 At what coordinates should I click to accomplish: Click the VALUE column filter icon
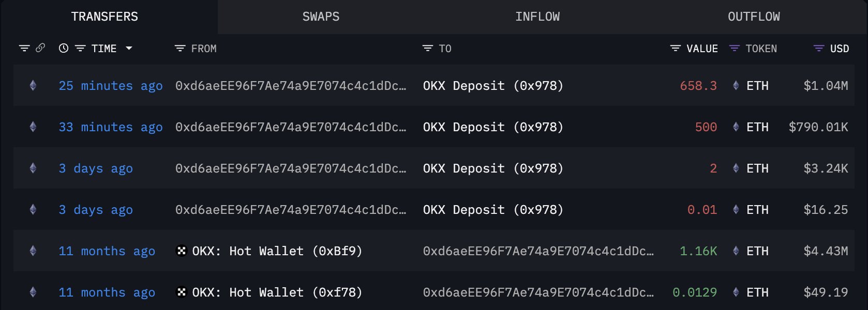coord(676,48)
